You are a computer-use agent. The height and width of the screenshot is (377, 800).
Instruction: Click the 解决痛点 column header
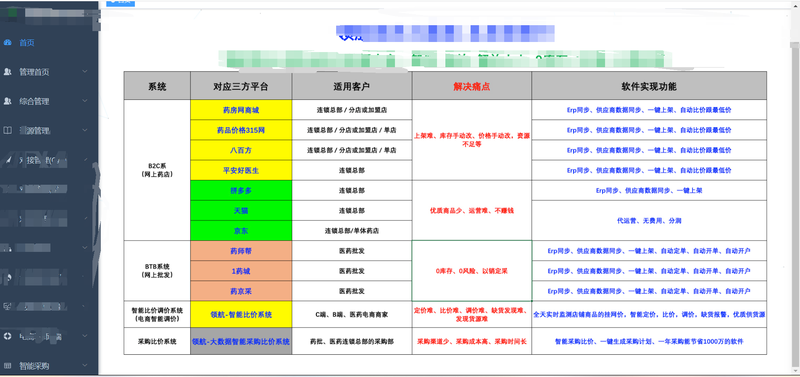(x=472, y=86)
